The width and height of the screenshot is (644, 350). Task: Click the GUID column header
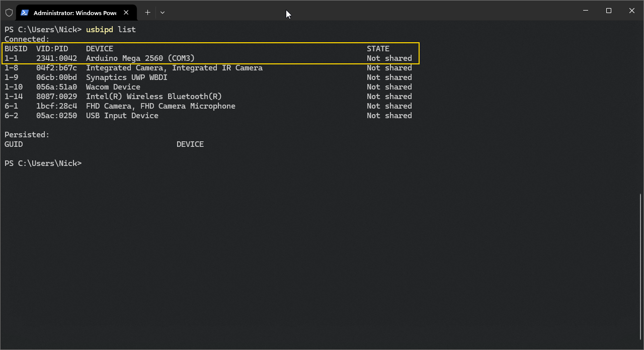pos(14,144)
